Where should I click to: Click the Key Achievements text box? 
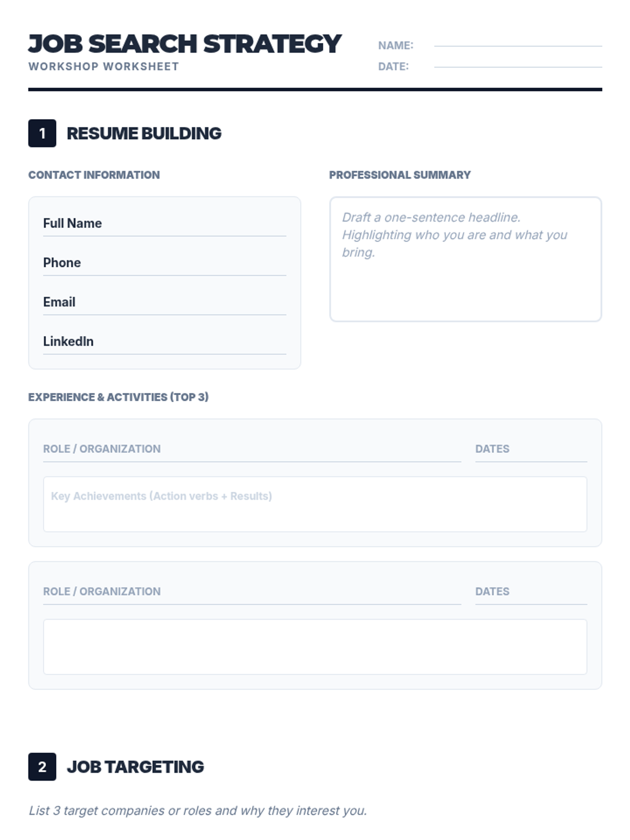pos(315,504)
